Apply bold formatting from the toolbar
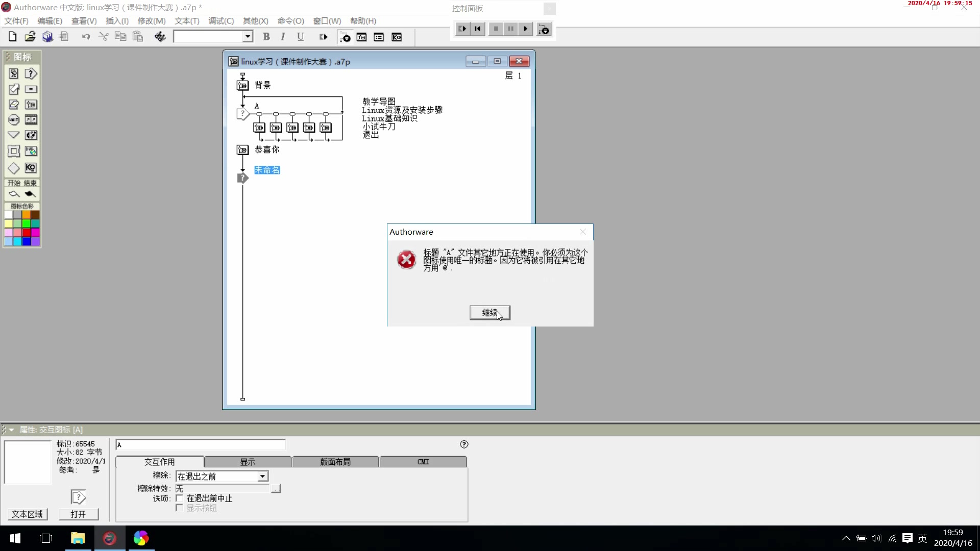The image size is (980, 551). coord(266,37)
